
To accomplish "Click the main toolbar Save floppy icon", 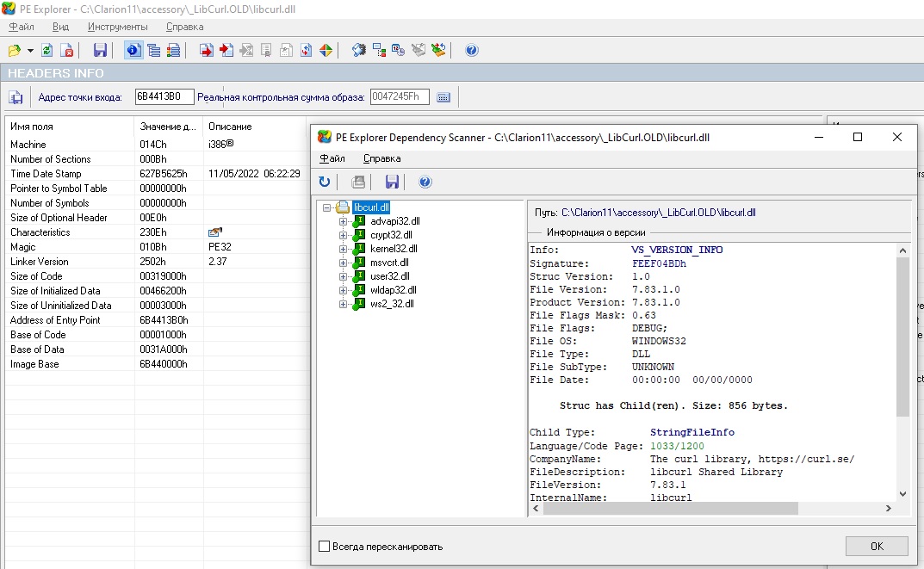I will tap(100, 50).
